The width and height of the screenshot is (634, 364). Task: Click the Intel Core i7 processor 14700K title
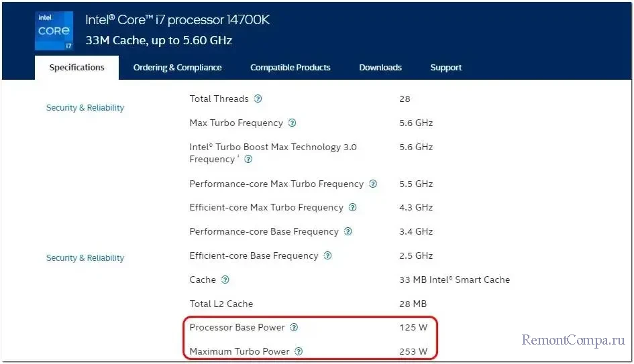pos(177,20)
